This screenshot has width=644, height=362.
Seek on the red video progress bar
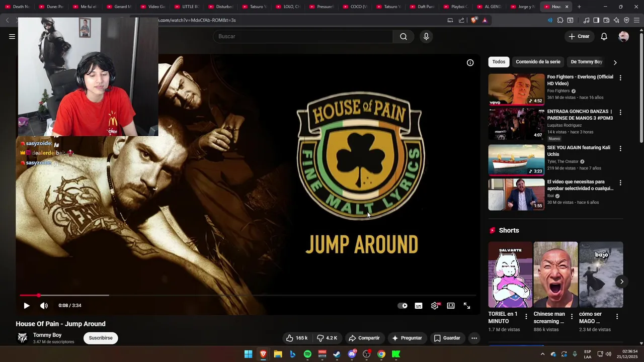point(248,295)
